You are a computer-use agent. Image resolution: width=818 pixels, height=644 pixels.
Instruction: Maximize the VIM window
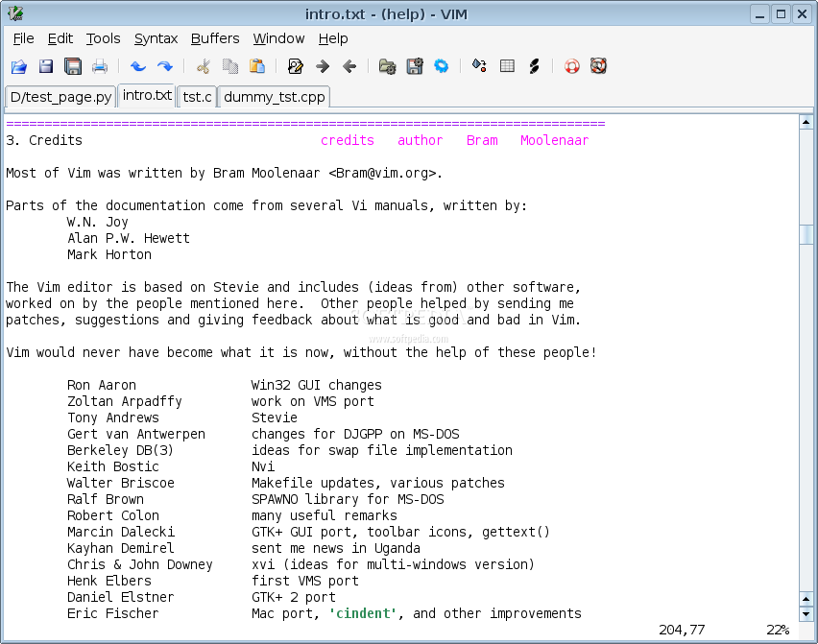[x=781, y=14]
